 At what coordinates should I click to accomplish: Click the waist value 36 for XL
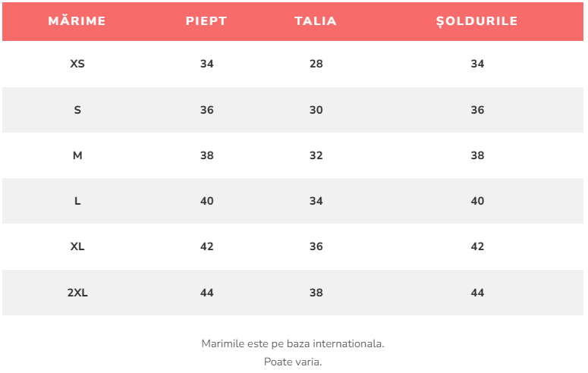pos(316,246)
